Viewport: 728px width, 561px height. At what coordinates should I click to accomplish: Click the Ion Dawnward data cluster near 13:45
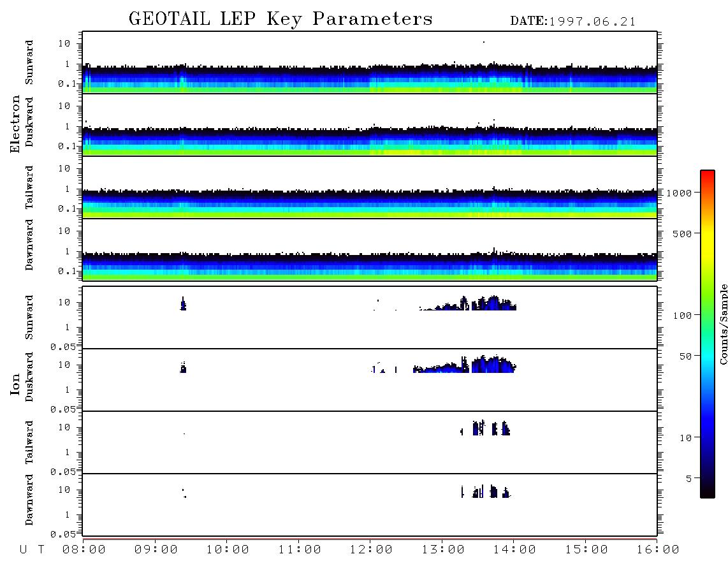[x=493, y=492]
